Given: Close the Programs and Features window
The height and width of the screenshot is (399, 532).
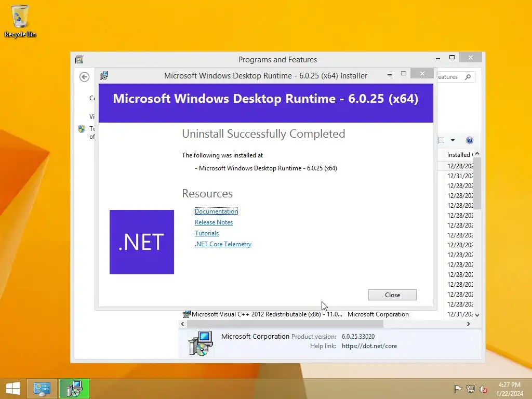Looking at the screenshot, I should (470, 57).
